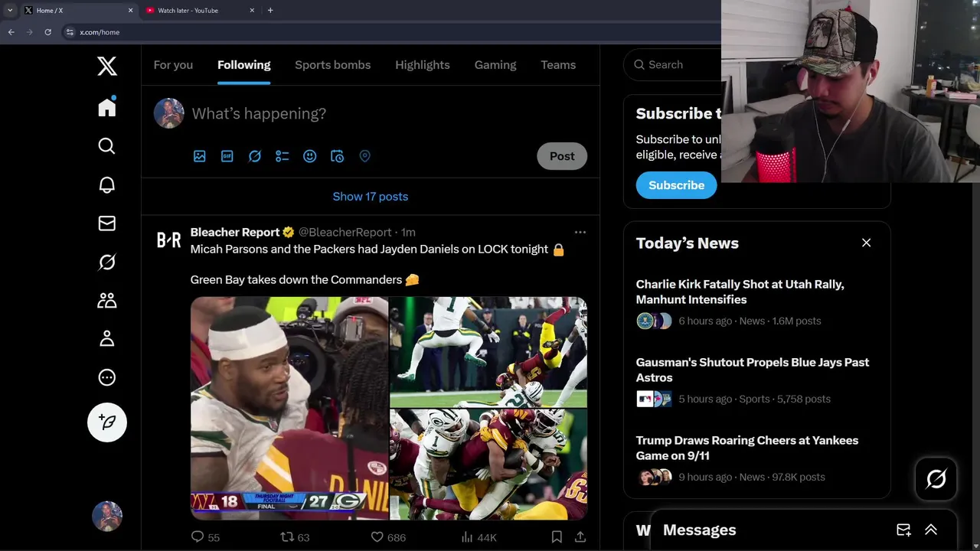The width and height of the screenshot is (980, 551).
Task: Expand the Messages drawer
Action: [931, 530]
